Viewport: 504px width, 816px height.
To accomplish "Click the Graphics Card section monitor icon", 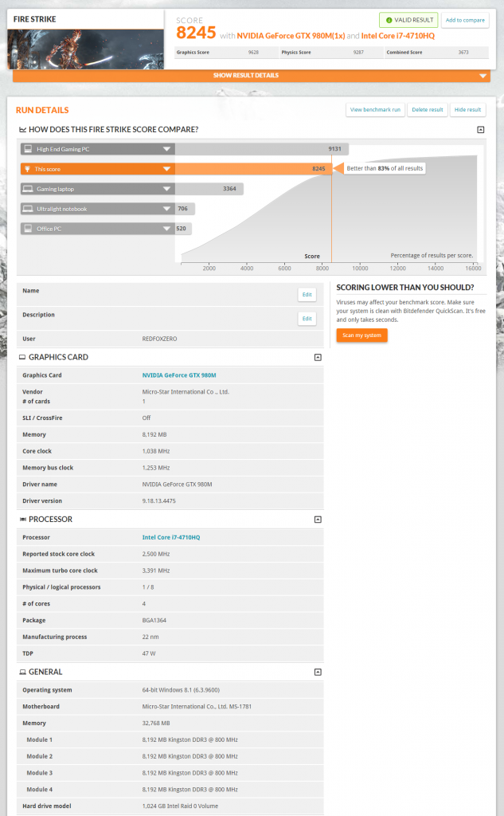I will click(22, 358).
